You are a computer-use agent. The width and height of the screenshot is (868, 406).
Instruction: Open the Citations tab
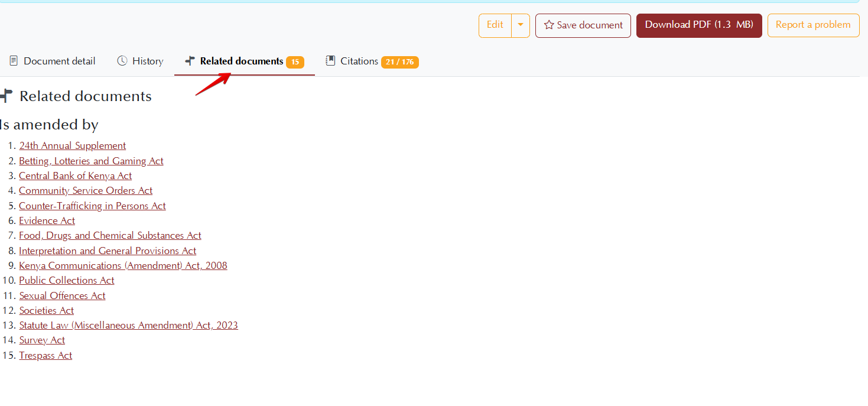[x=359, y=61]
